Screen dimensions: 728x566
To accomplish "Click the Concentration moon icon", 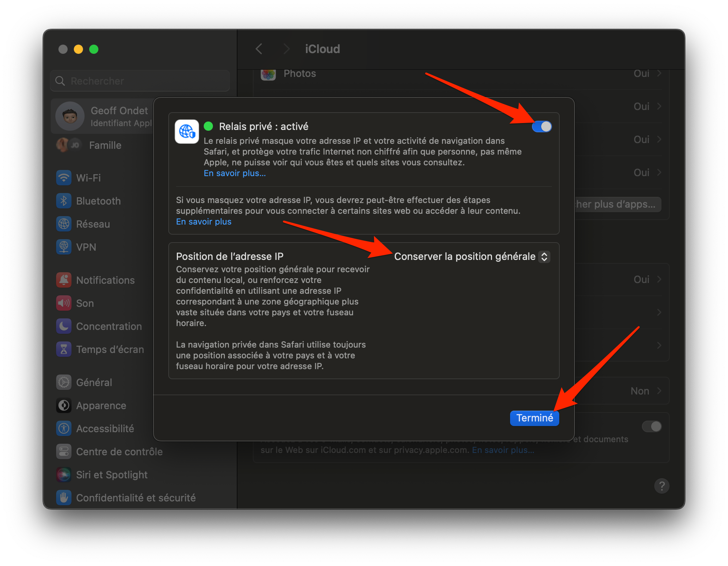I will [x=64, y=326].
